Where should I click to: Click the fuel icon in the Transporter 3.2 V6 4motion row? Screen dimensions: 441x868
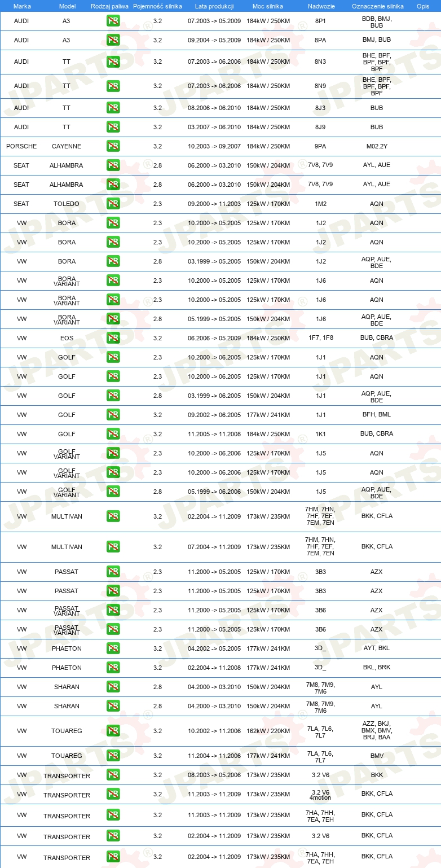113,794
